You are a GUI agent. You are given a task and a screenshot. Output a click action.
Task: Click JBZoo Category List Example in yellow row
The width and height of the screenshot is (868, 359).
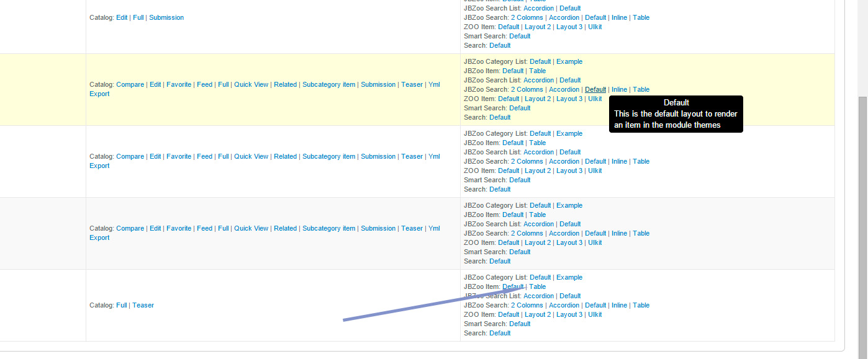(569, 61)
